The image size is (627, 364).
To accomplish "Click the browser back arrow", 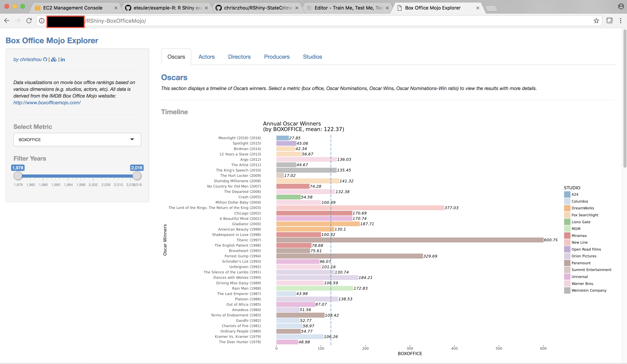I will 7,21.
